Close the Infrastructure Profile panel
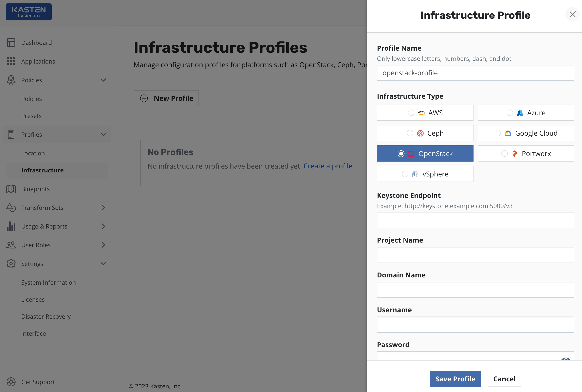Viewport: 582px width, 392px height. click(x=572, y=14)
